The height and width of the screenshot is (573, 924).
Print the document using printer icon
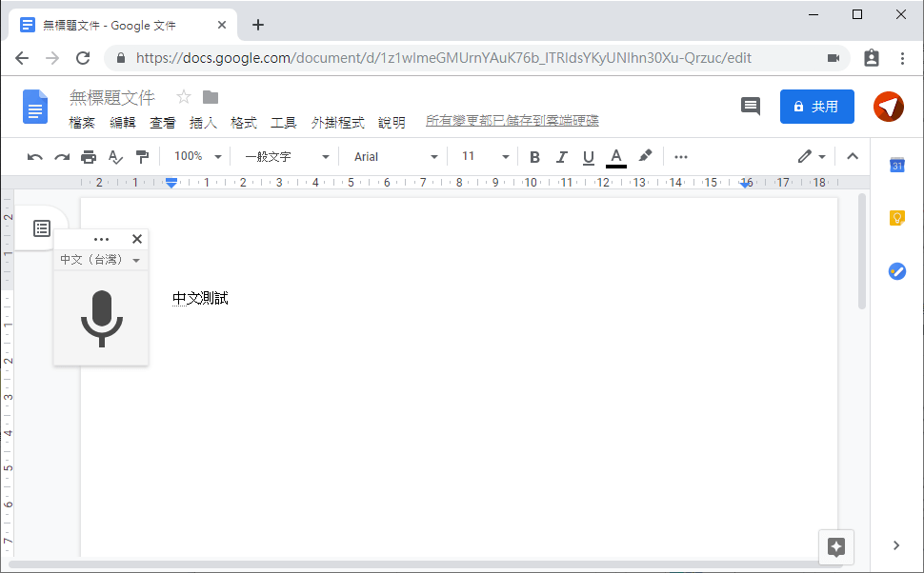(x=89, y=157)
